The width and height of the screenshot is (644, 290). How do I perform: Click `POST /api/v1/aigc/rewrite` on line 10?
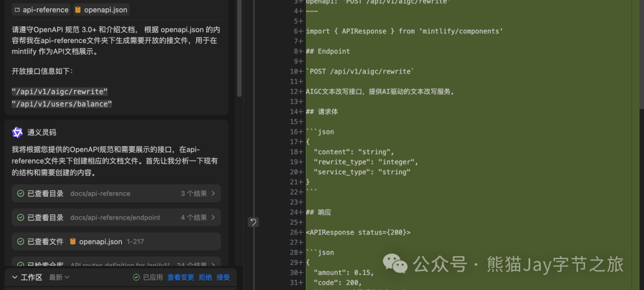[x=360, y=72]
